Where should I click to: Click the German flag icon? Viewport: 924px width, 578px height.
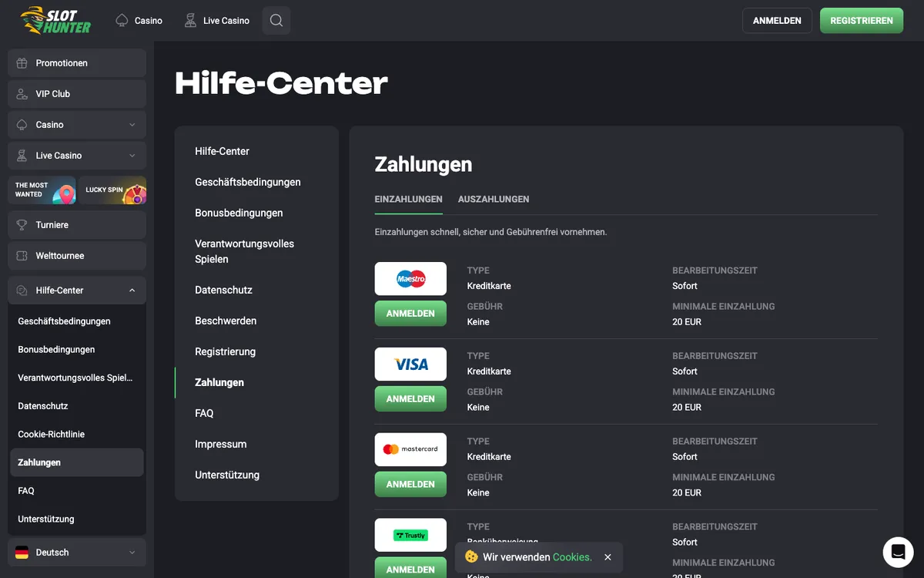(22, 553)
